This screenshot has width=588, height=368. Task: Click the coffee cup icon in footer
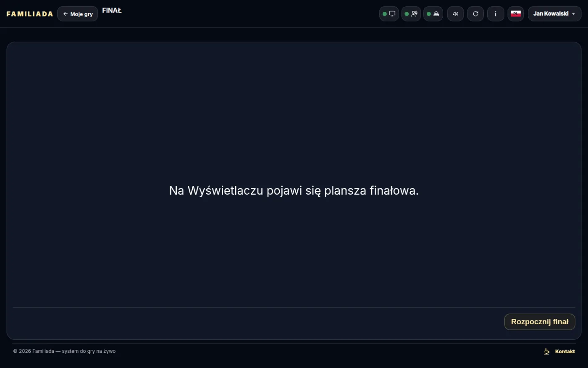[547, 352]
